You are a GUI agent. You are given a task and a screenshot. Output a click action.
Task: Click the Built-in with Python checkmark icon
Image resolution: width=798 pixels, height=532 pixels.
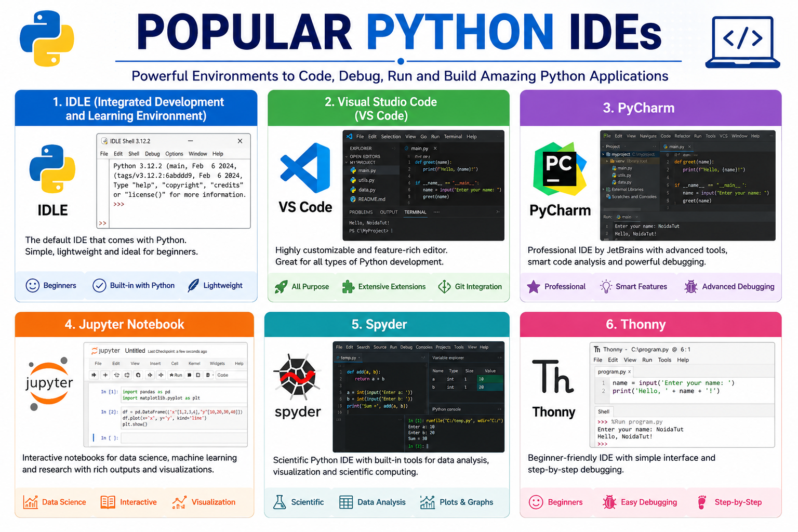(99, 286)
